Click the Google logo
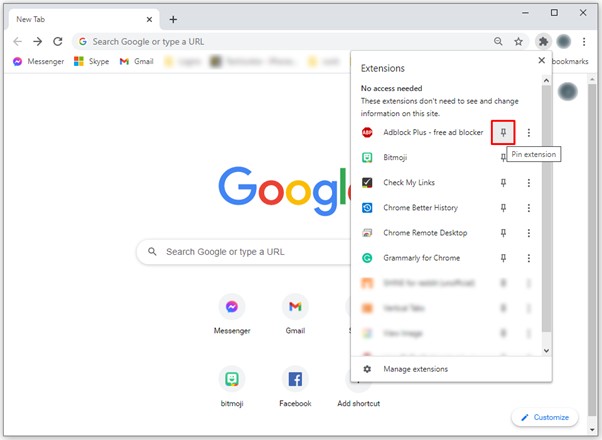This screenshot has width=602, height=440. tap(285, 190)
